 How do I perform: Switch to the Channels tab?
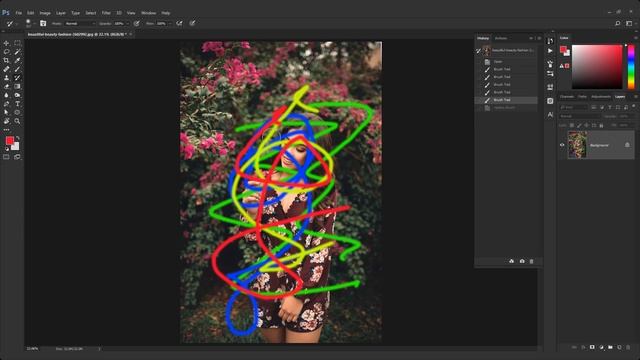click(567, 97)
